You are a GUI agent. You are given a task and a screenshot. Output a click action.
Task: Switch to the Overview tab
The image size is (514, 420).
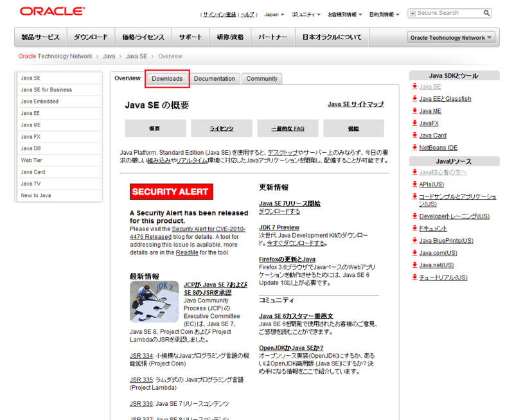127,78
